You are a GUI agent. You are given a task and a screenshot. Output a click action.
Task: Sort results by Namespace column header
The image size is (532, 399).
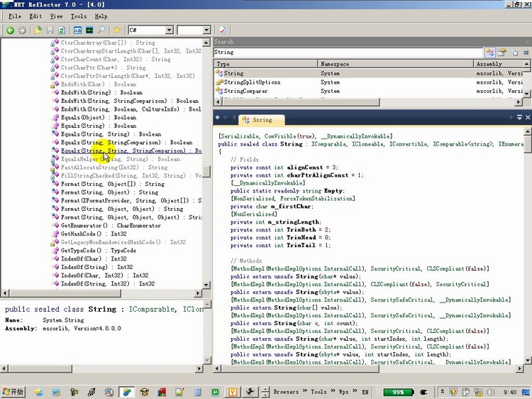395,64
